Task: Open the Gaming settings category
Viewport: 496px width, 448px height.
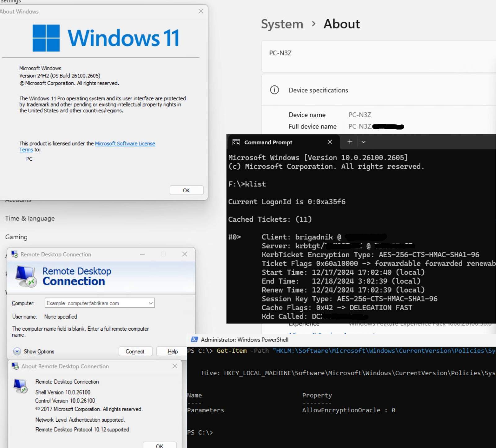Action: (x=16, y=237)
